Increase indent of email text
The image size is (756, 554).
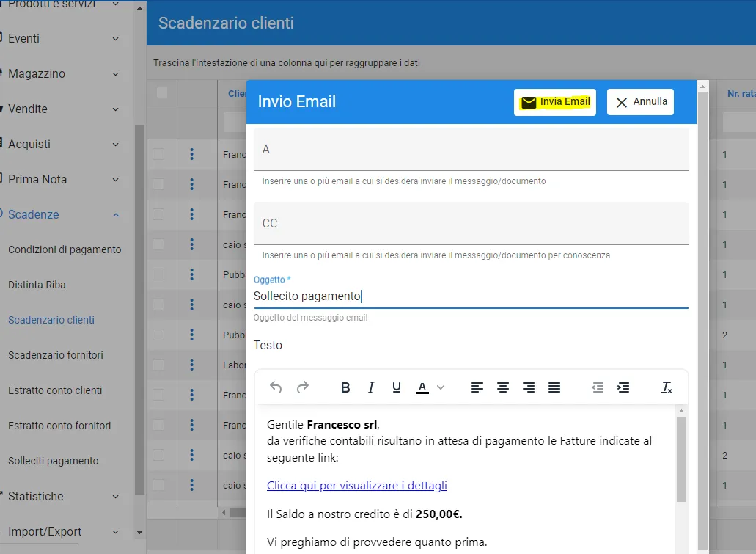[623, 387]
